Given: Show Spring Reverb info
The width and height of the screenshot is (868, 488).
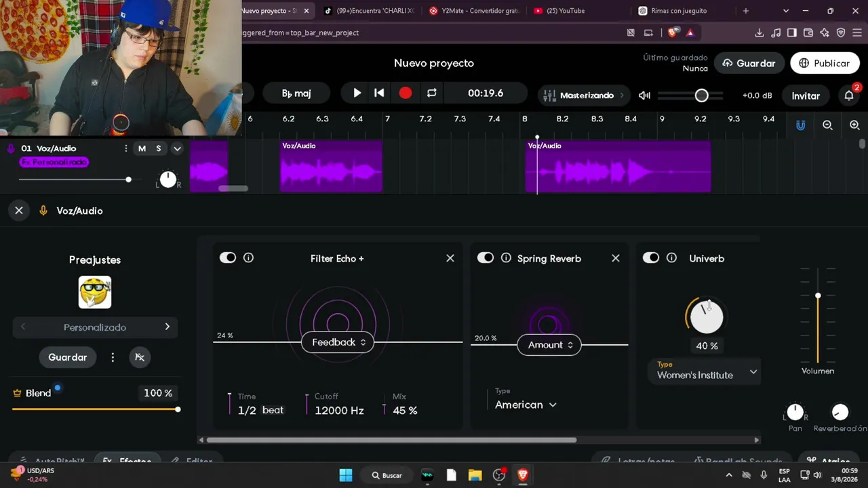Looking at the screenshot, I should (x=506, y=258).
